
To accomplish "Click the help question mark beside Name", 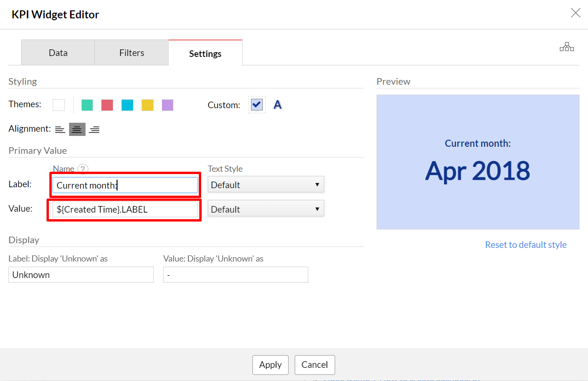I will tap(83, 169).
